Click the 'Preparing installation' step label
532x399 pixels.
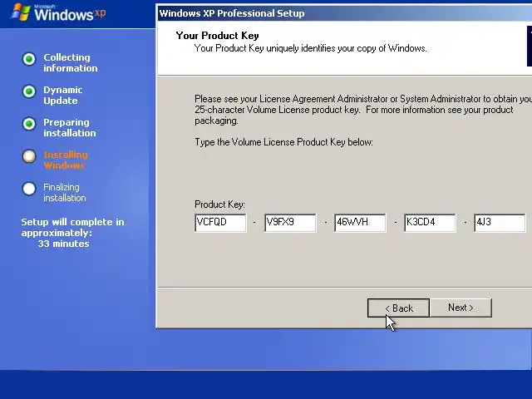coord(70,127)
